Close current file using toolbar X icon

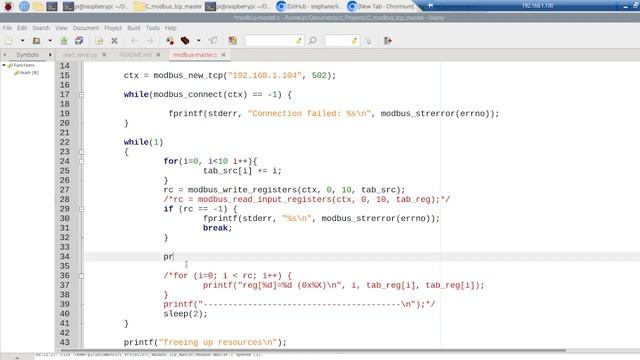tap(114, 41)
